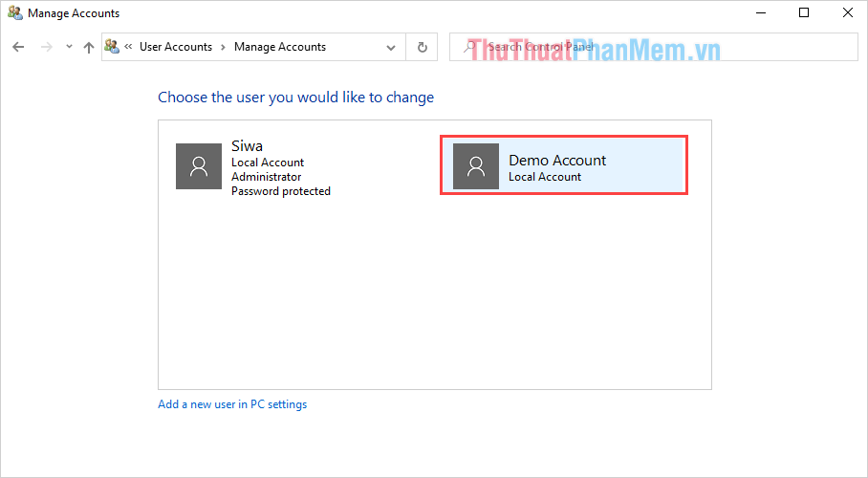Click the Forward navigation arrow
This screenshot has width=868, height=478.
[47, 47]
